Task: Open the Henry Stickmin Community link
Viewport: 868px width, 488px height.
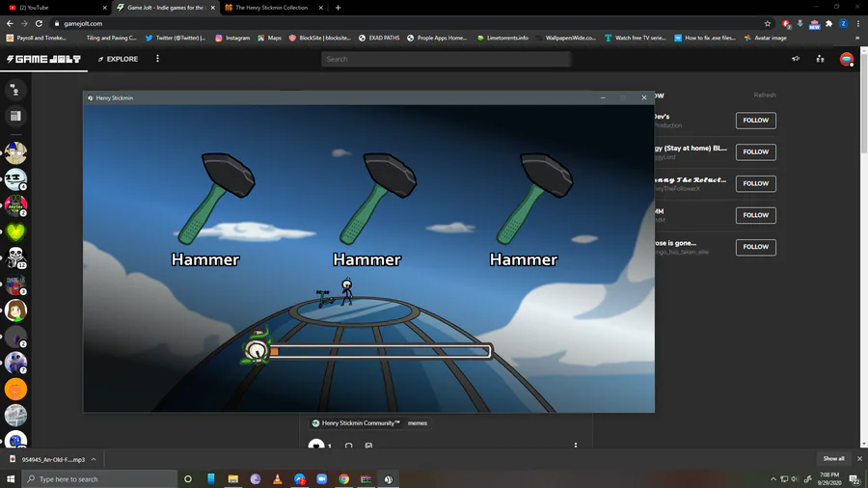Action: [x=355, y=423]
